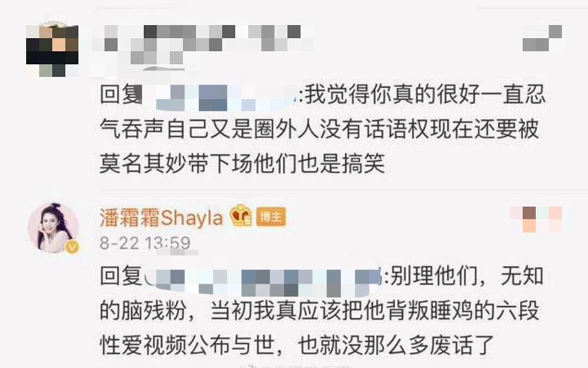588x368 pixels.
Task: Select the comment line ending 一直忍
Action: [x=322, y=94]
